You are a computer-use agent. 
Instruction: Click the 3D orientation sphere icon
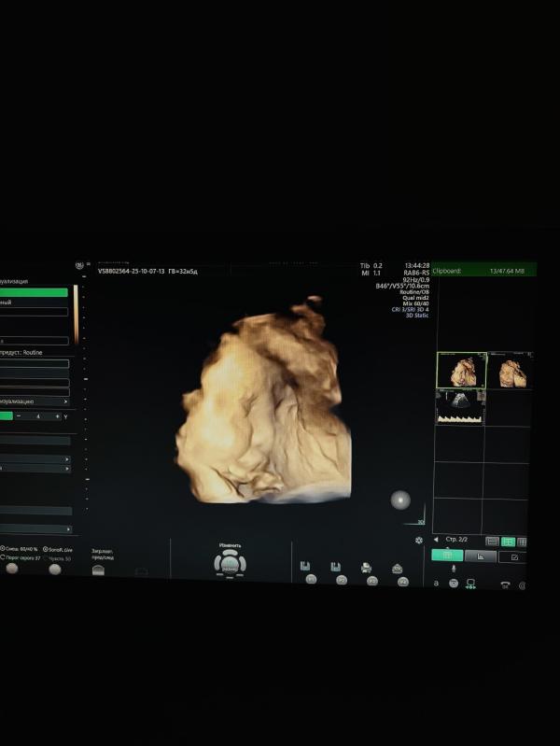[x=400, y=500]
